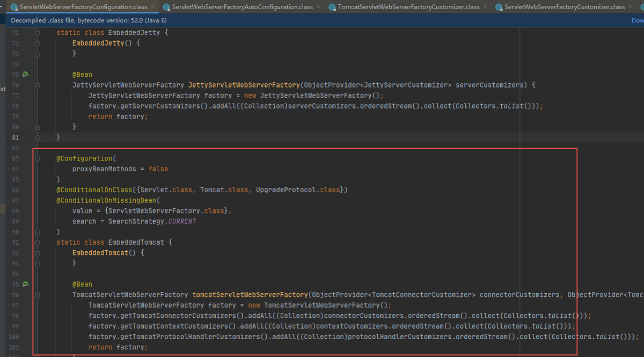Click return factory statement on line 79
This screenshot has height=357, width=644.
[x=118, y=116]
